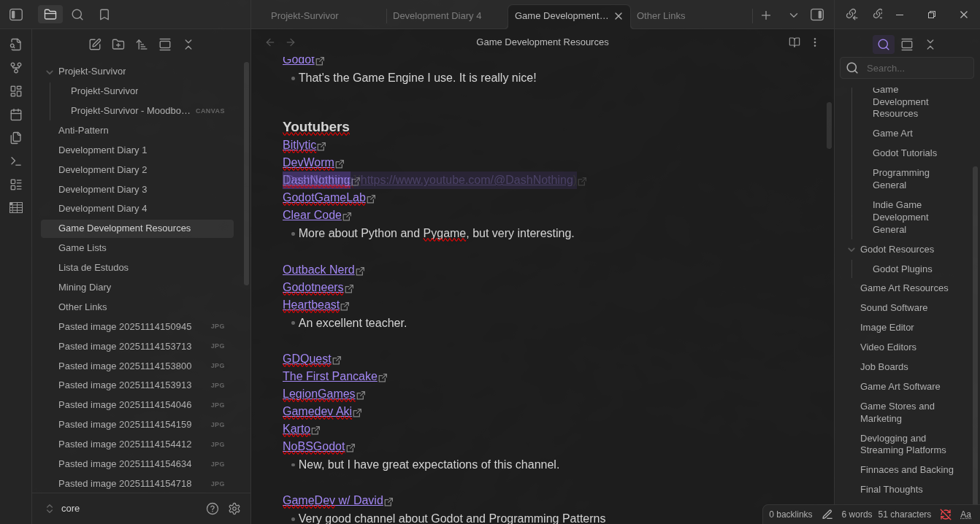Toggle editing mode via the status-bar pencil
The image size is (980, 524).
827,515
